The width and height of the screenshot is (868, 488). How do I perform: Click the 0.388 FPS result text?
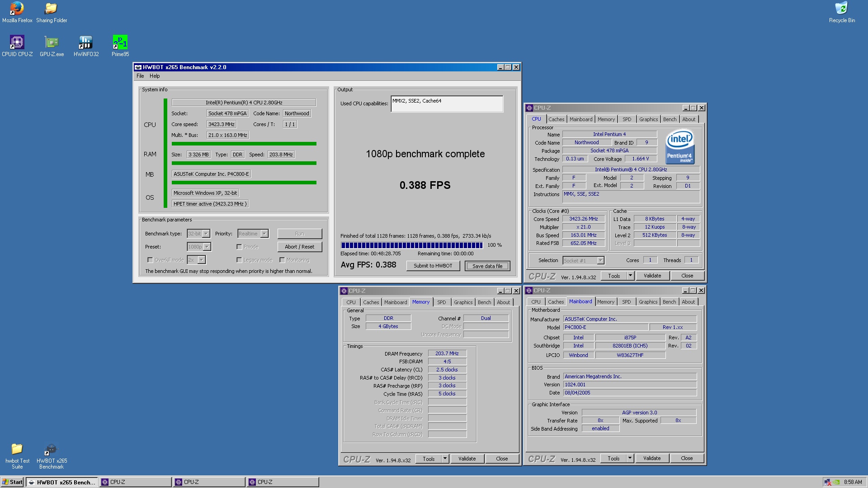pos(425,185)
